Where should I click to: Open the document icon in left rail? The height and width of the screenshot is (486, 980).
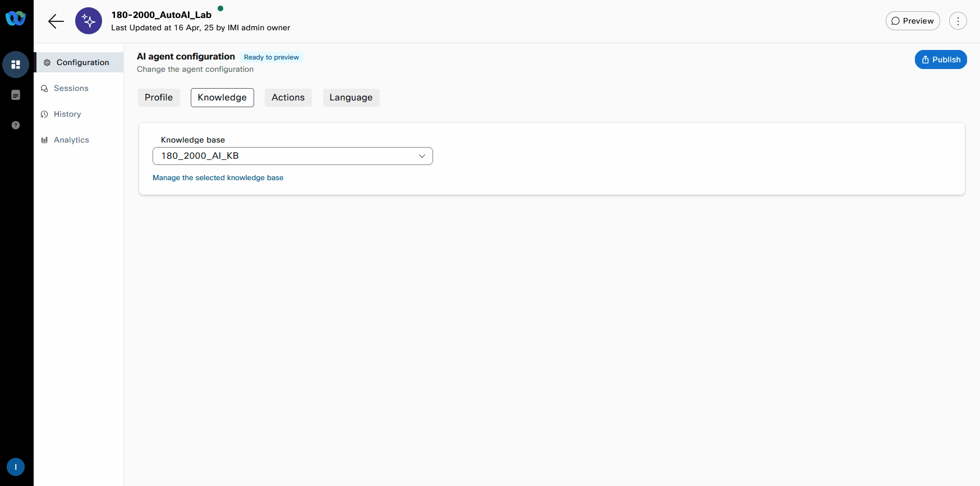[x=16, y=95]
